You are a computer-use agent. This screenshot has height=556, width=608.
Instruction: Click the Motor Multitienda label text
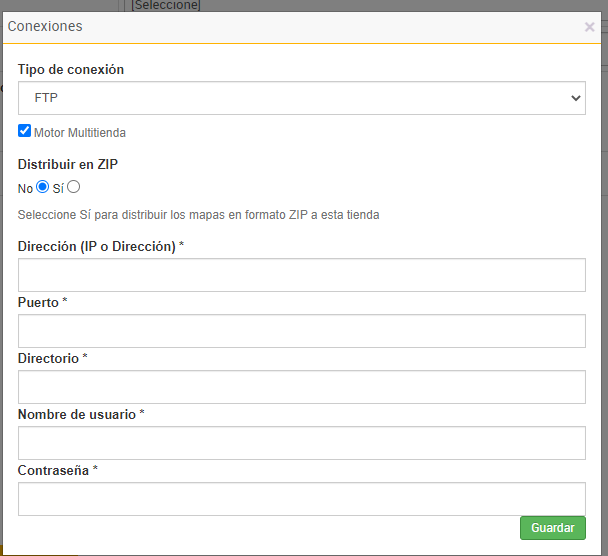[80, 132]
